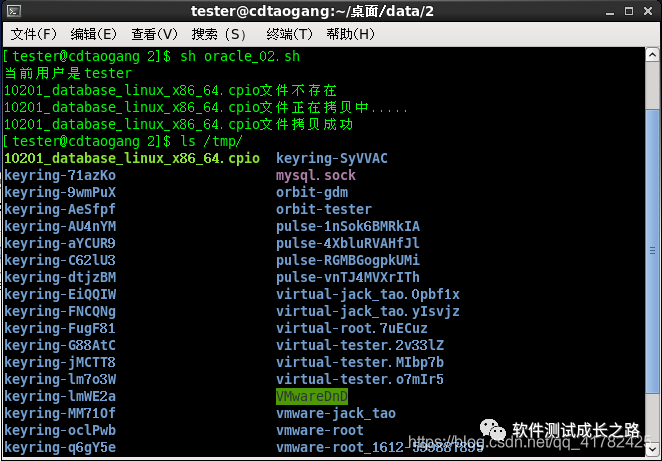This screenshot has height=461, width=662.
Task: Click keyring-FNCQNg entry
Action: pos(60,311)
